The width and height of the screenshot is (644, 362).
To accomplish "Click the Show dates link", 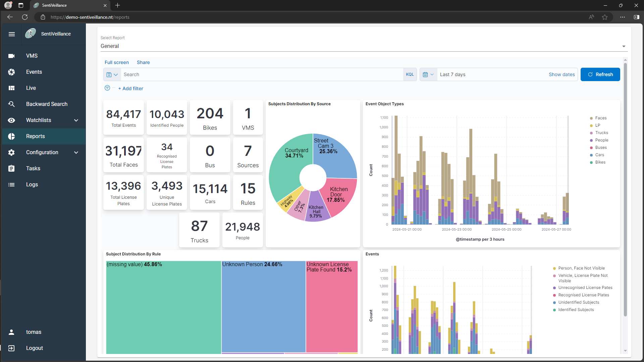I will click(562, 74).
